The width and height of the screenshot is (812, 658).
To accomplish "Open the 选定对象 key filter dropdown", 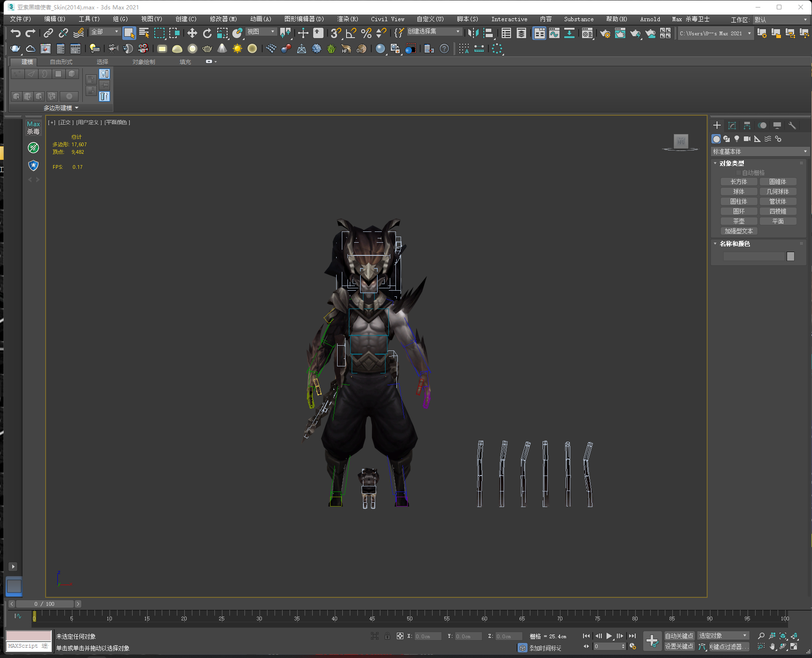I will pos(723,636).
